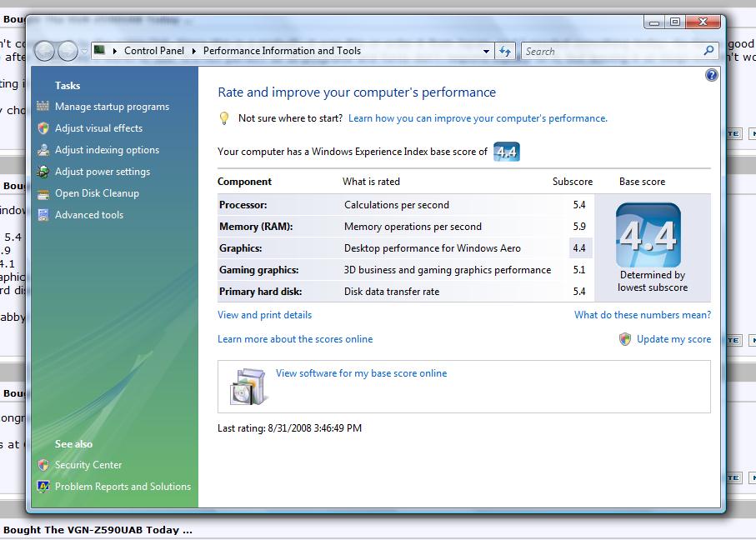Maximize the Performance Information window
The width and height of the screenshot is (756, 540).
click(675, 22)
